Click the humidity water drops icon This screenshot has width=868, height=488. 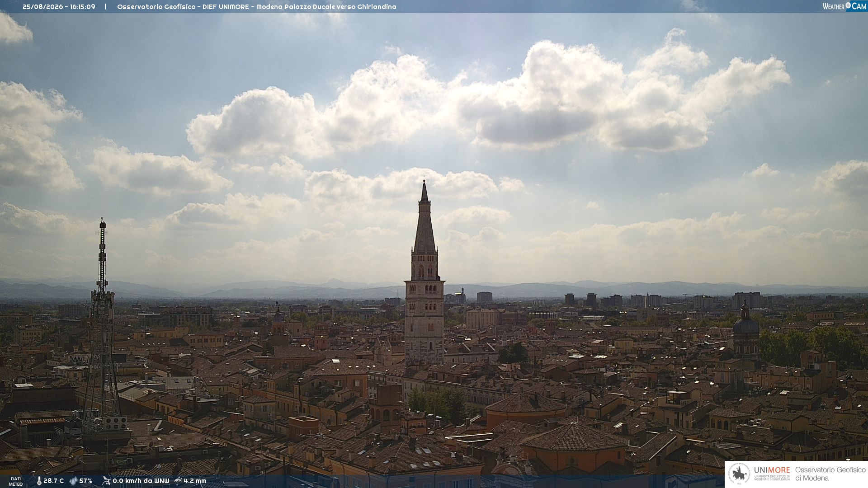coord(73,481)
